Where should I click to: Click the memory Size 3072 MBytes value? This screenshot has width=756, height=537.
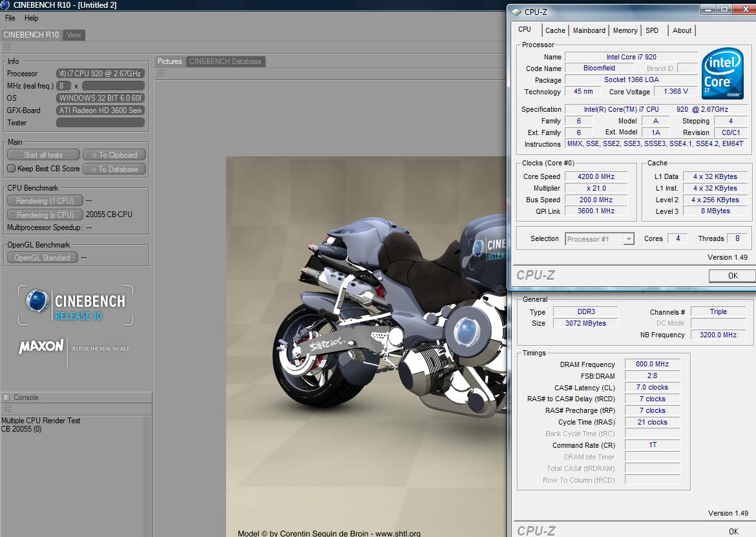[x=585, y=323]
